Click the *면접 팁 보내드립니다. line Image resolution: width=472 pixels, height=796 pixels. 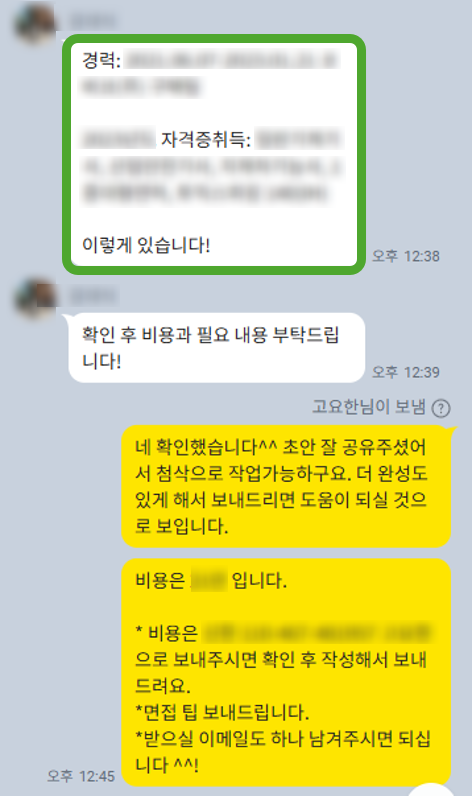coord(222,712)
